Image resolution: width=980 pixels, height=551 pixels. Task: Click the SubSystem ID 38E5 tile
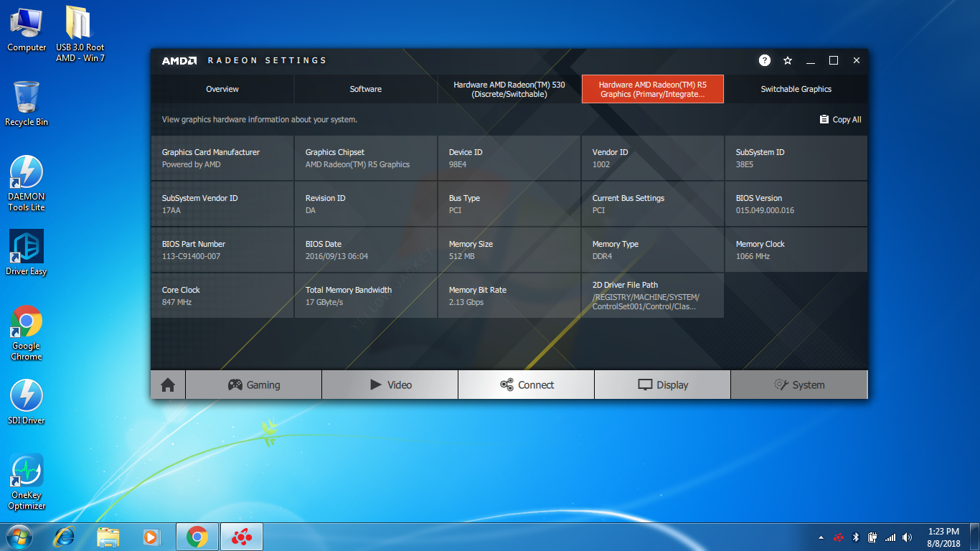click(796, 158)
